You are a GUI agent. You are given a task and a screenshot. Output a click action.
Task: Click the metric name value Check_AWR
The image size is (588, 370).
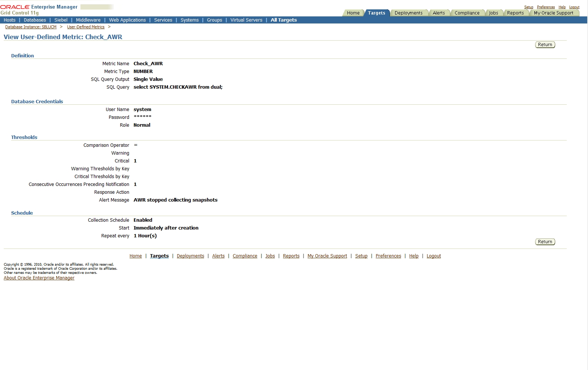point(148,64)
